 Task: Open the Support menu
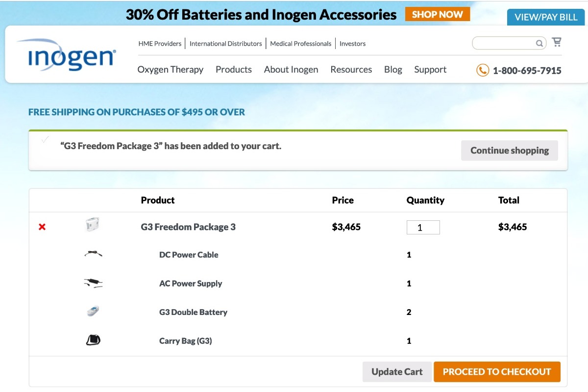pyautogui.click(x=430, y=70)
